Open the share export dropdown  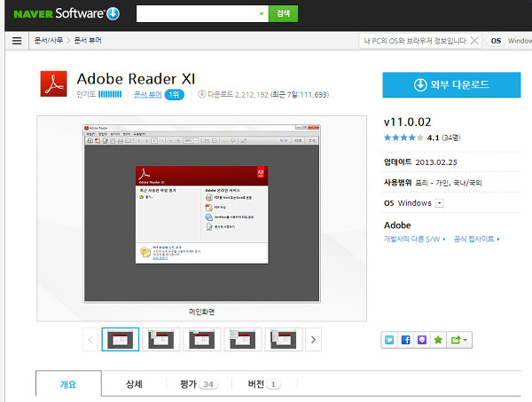[459, 340]
